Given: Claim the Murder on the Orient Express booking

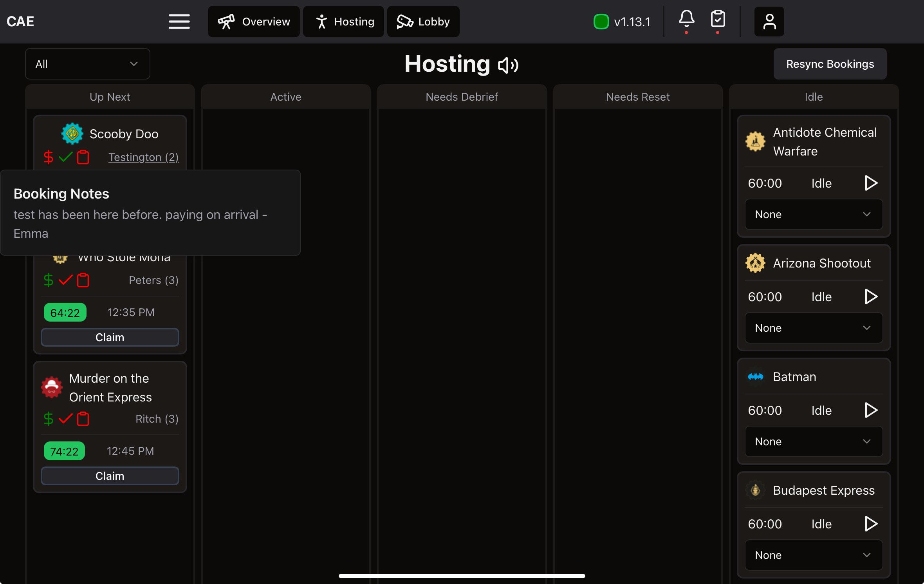Looking at the screenshot, I should 110,476.
